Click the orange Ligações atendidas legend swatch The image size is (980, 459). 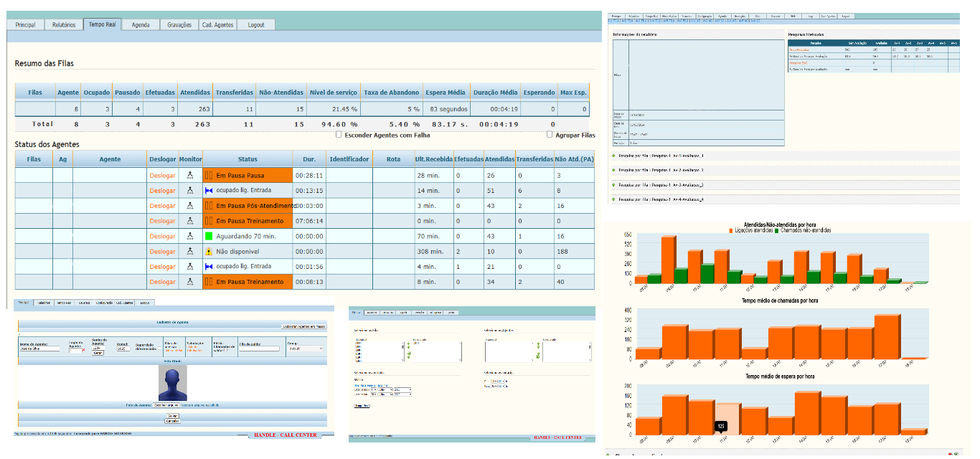click(731, 230)
